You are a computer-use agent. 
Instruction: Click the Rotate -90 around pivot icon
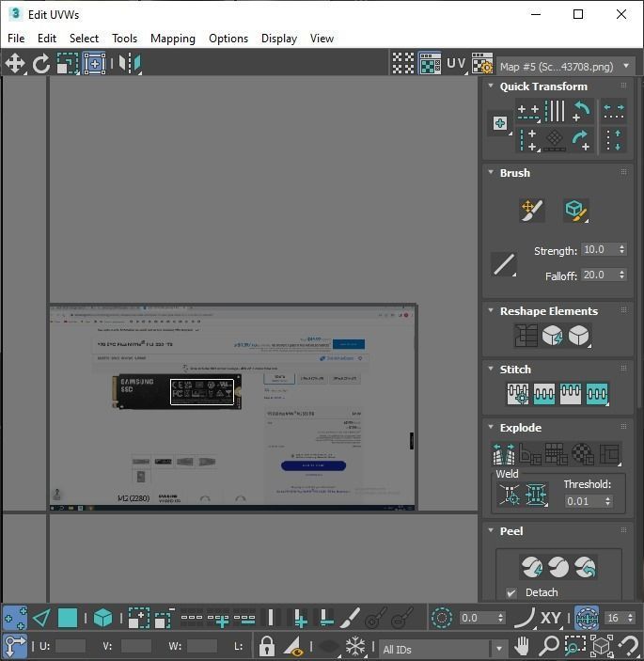(x=582, y=140)
